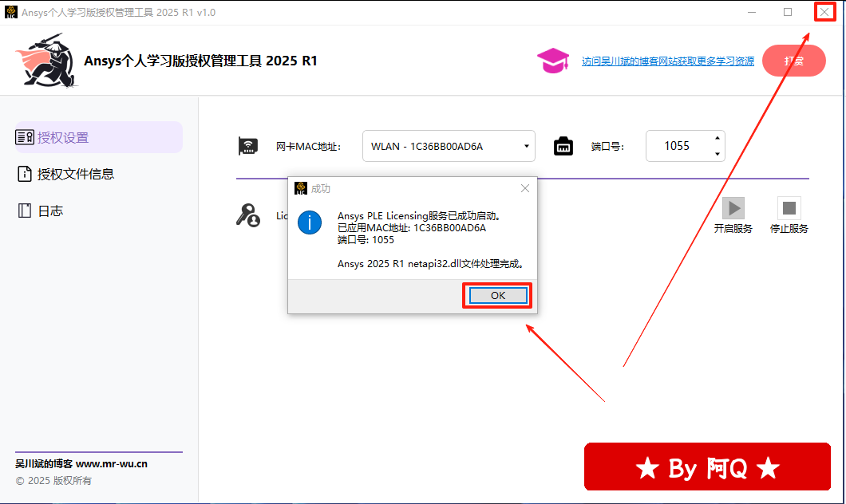Click the 已应用MAC地址 message line
Viewport: 846px width, 504px height.
coord(412,227)
